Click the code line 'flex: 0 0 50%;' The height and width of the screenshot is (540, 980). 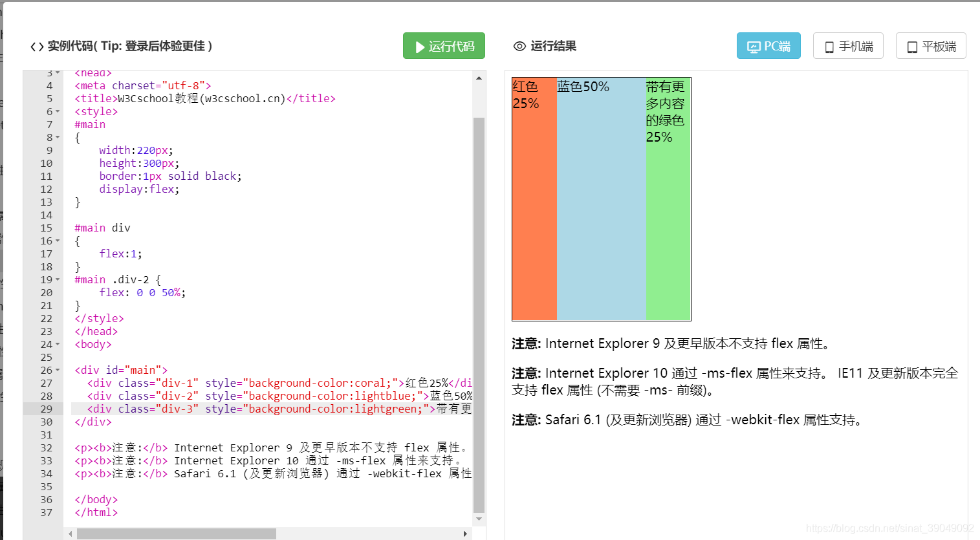(142, 292)
